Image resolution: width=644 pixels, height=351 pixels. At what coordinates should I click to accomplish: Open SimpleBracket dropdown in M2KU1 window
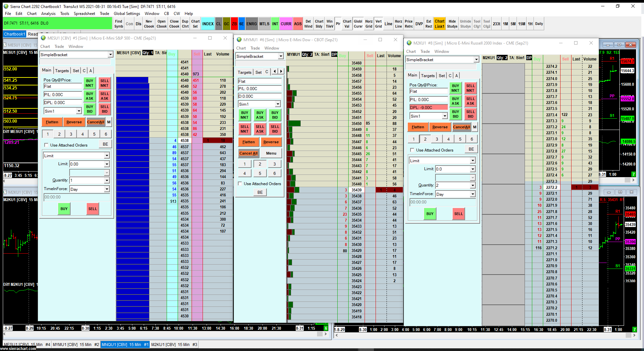[x=476, y=59]
